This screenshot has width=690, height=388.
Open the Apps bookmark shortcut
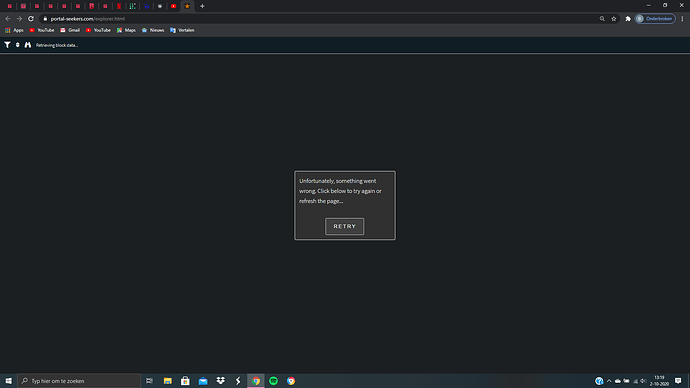point(14,30)
